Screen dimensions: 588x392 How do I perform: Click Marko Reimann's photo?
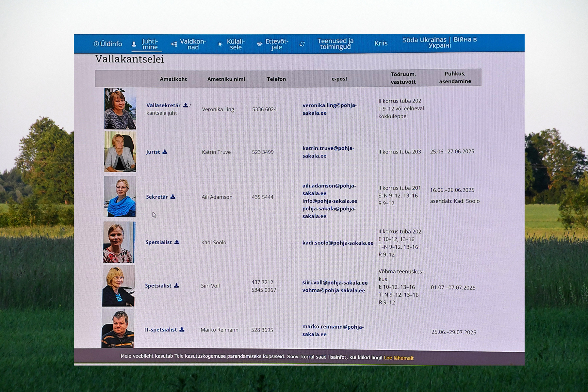[118, 329]
